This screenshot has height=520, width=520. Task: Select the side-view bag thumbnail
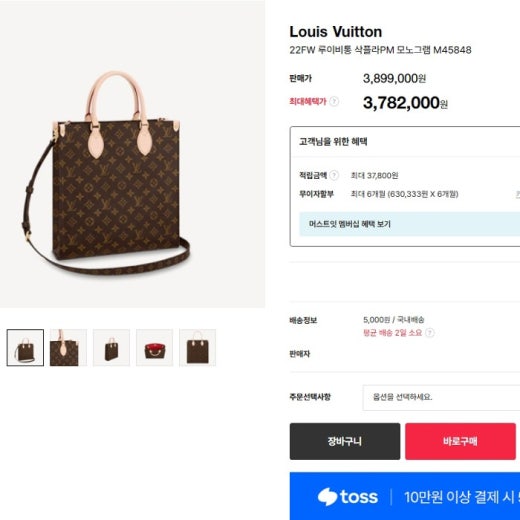click(x=111, y=348)
